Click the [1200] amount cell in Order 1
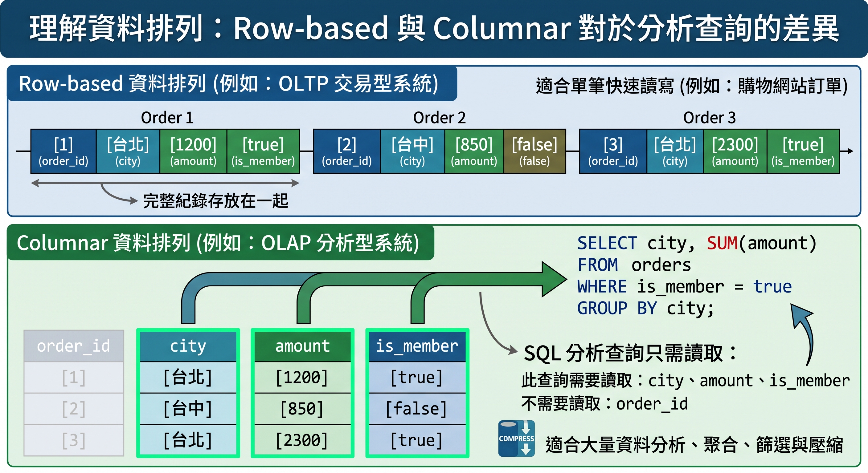This screenshot has width=868, height=473. click(193, 151)
